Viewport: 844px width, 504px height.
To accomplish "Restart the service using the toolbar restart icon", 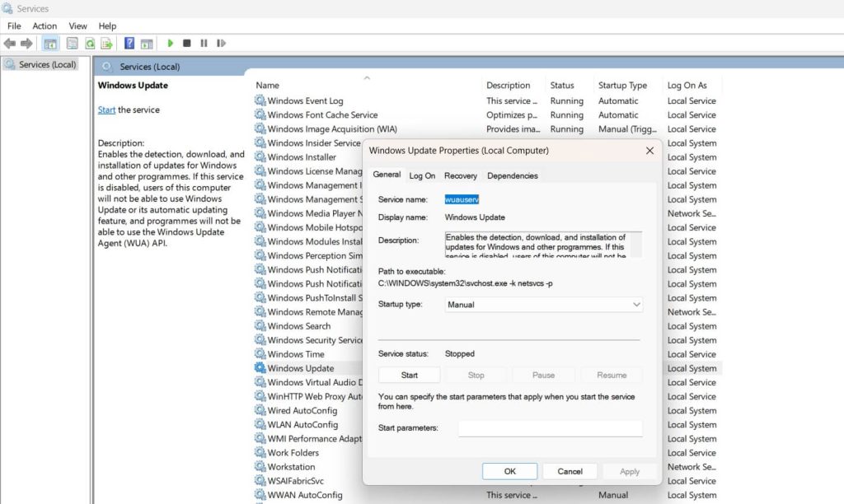I will click(221, 43).
